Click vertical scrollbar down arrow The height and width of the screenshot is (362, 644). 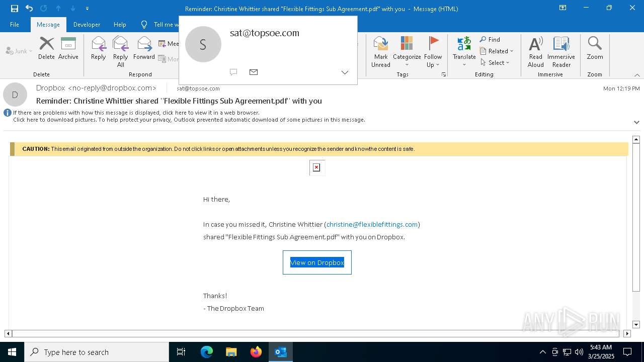pyautogui.click(x=636, y=325)
